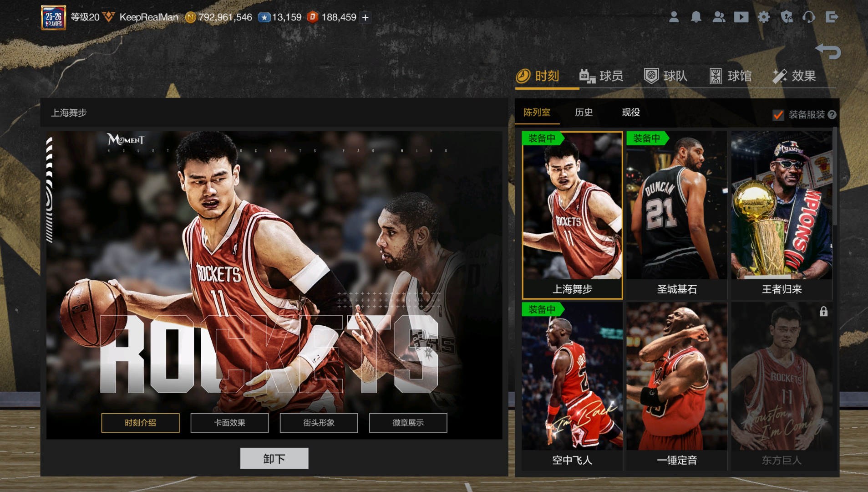Click the gold coin currency icon

[190, 17]
